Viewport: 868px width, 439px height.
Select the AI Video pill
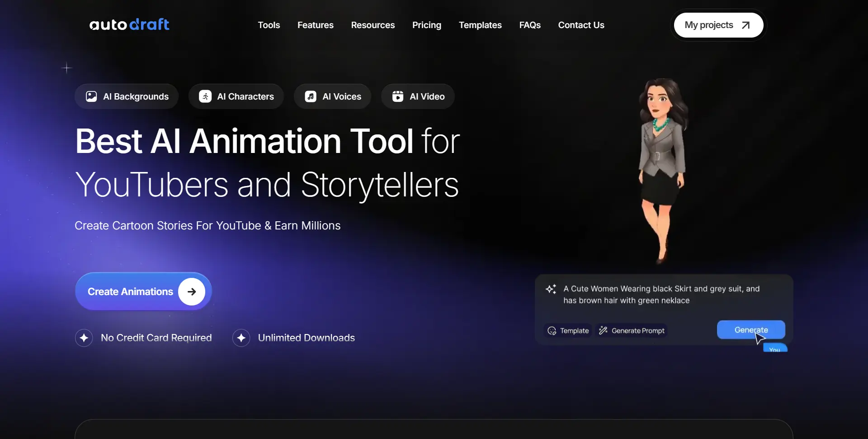point(418,96)
